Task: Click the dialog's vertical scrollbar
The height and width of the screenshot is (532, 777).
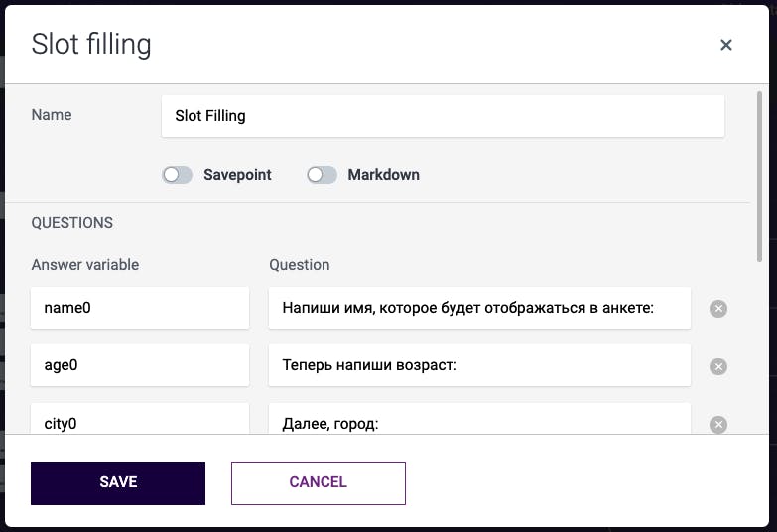Action: (760, 169)
